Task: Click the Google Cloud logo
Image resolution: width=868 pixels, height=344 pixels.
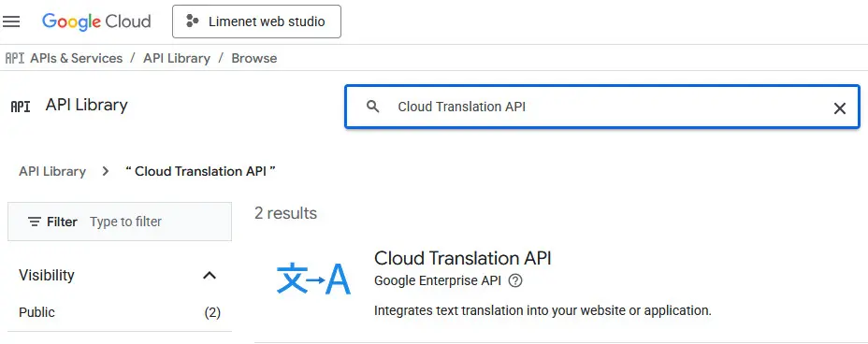Action: pos(96,21)
